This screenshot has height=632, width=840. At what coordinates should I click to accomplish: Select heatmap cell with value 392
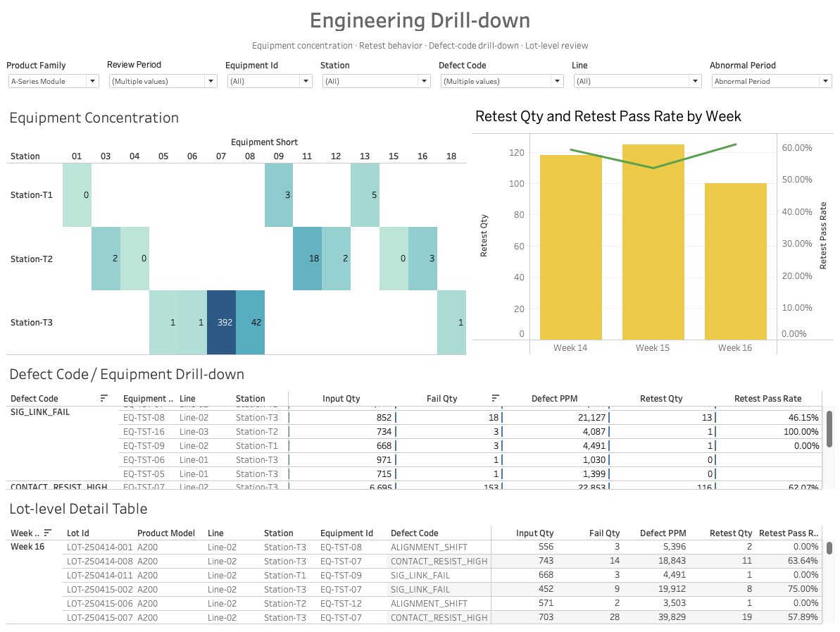coord(221,322)
